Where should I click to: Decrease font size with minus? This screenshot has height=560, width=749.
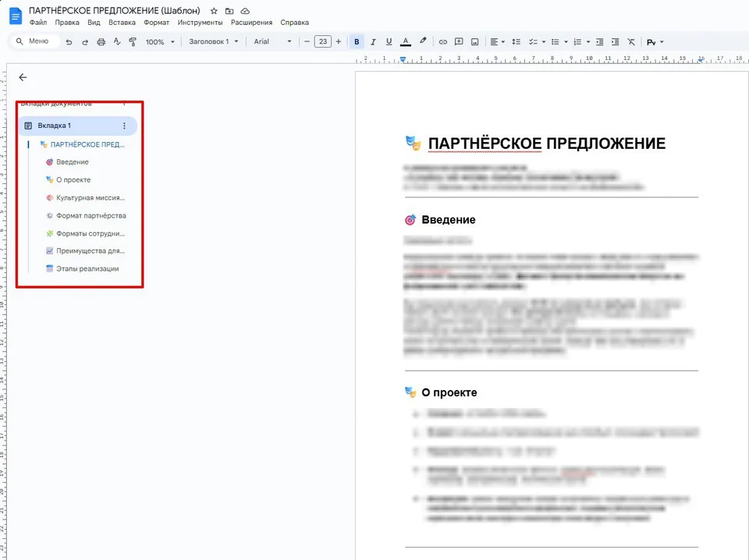[307, 41]
